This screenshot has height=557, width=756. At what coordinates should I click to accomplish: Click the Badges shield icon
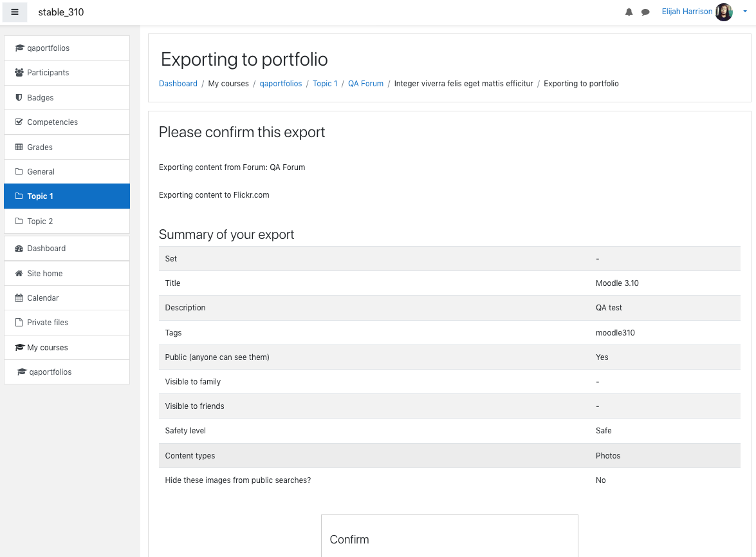point(19,97)
